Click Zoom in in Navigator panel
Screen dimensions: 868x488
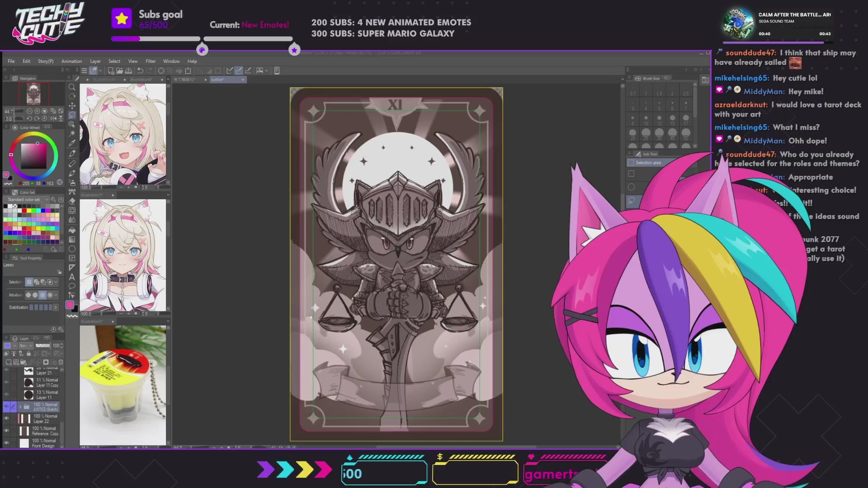(x=37, y=111)
